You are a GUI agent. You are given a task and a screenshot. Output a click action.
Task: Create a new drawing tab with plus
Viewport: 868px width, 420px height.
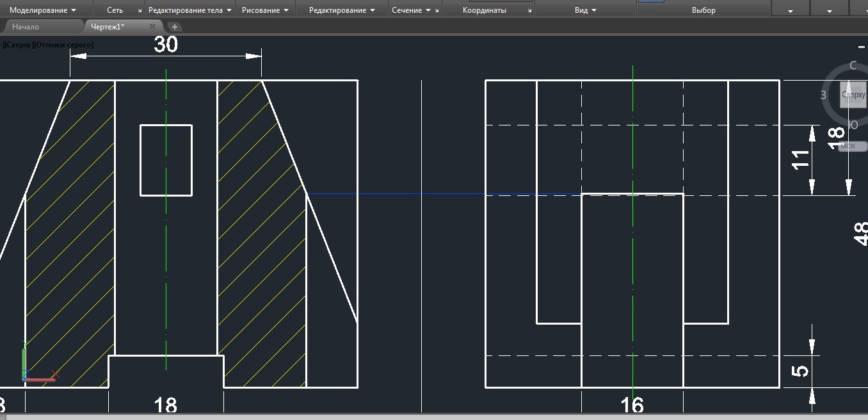click(x=174, y=27)
